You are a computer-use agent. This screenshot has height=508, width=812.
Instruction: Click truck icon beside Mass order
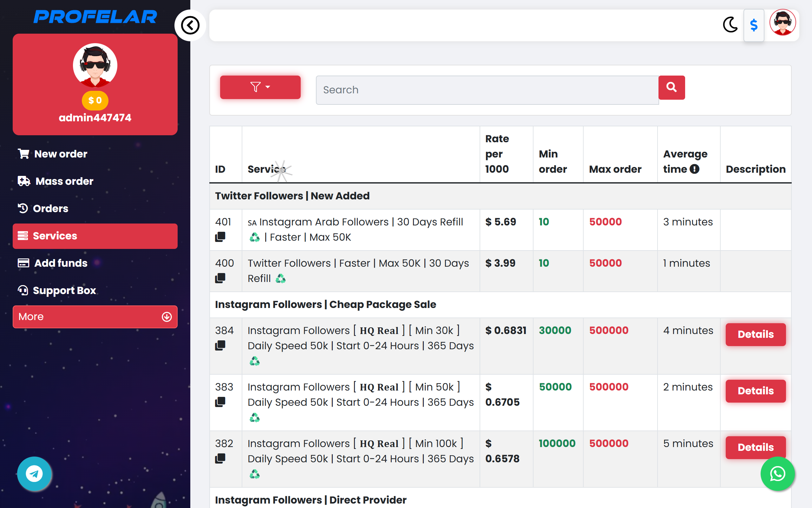click(24, 181)
